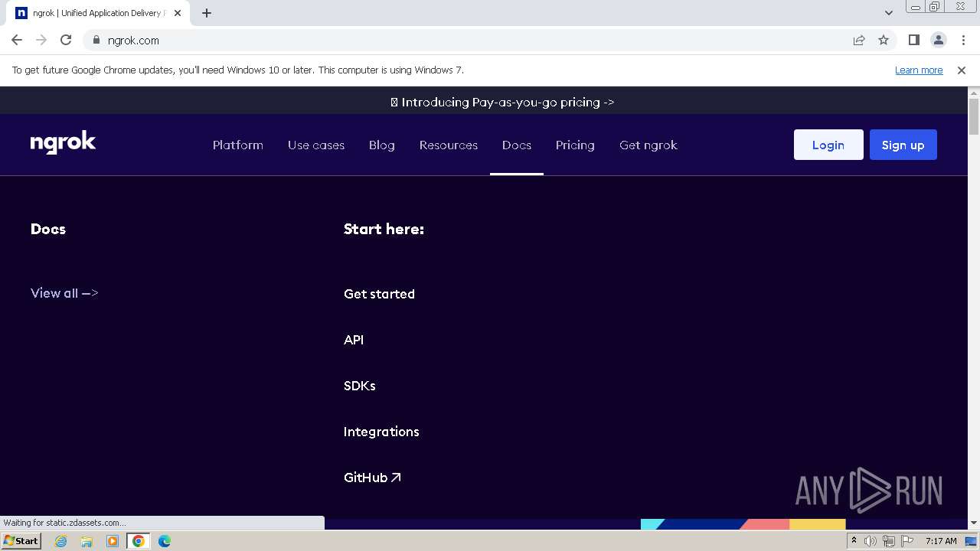Open the Windows Start menu
Screen dimensions: 980x551
(21, 540)
